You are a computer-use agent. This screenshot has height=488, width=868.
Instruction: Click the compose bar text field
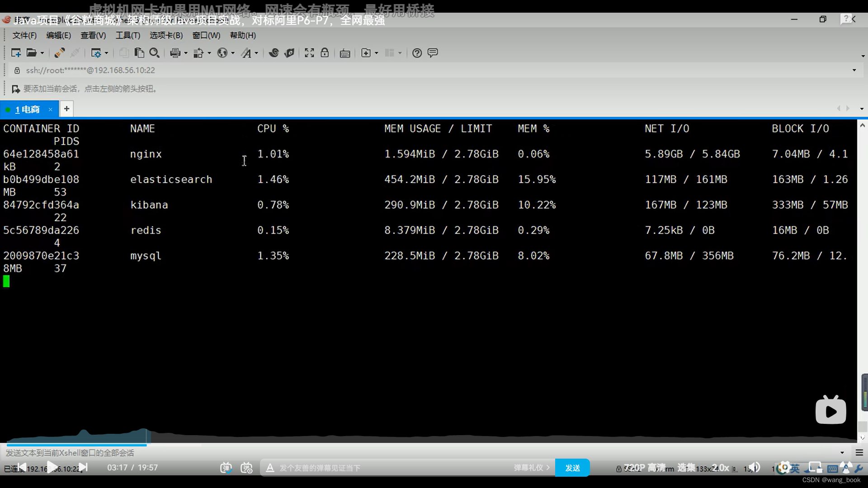click(x=420, y=452)
